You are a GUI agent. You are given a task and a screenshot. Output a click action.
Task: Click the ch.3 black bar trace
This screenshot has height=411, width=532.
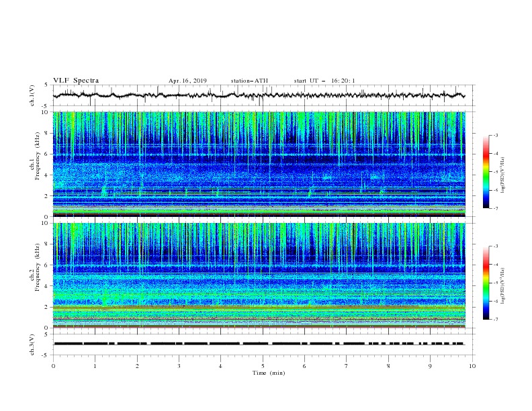[259, 344]
